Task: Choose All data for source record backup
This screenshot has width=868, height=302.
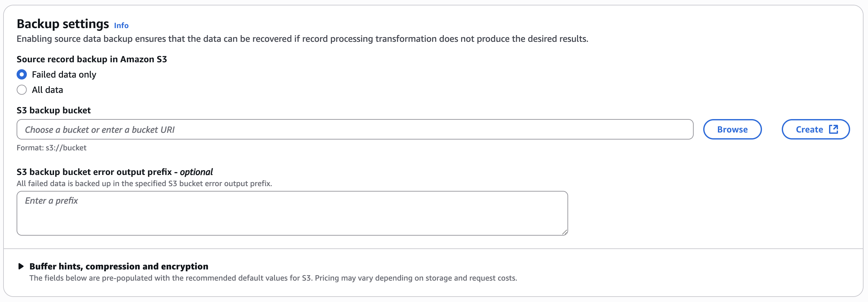Action: pos(22,90)
